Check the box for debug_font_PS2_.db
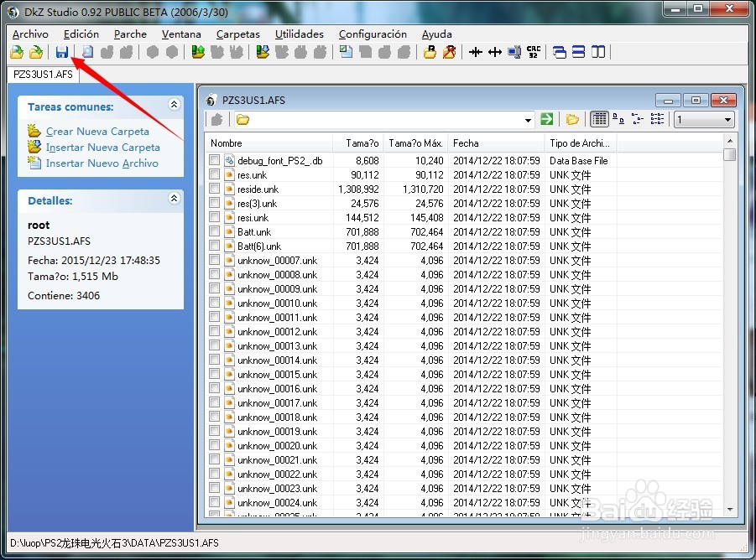This screenshot has width=756, height=560. pos(215,160)
